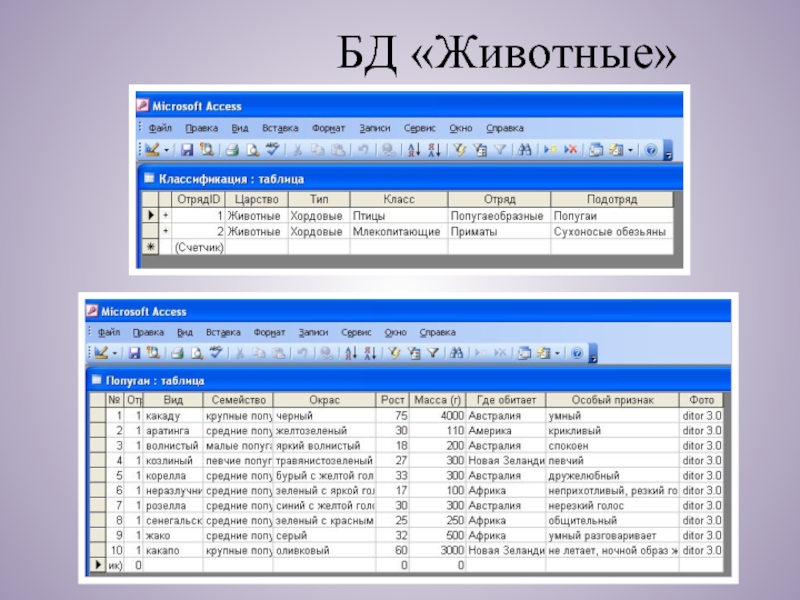Click the Find binoculars icon in the Классификация window

(x=524, y=150)
